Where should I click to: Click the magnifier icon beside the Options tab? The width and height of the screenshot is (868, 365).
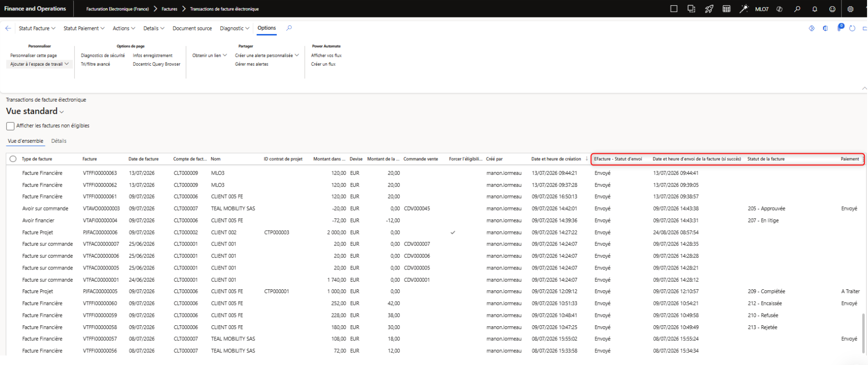(289, 28)
